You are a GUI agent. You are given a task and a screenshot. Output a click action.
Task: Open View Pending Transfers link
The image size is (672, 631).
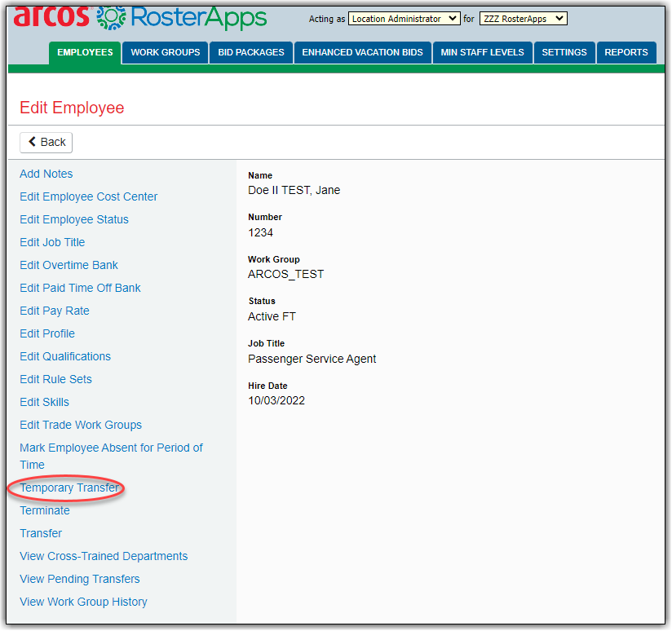(x=80, y=579)
